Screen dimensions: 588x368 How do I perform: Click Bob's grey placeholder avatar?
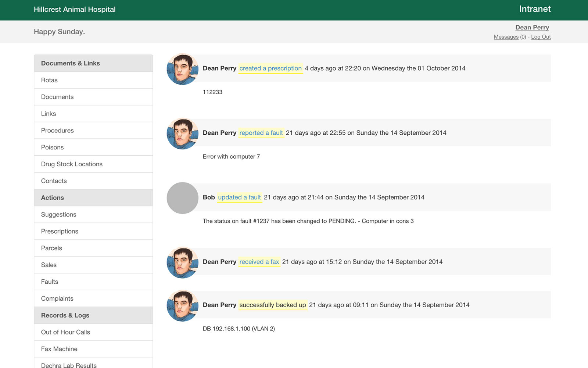tap(183, 198)
